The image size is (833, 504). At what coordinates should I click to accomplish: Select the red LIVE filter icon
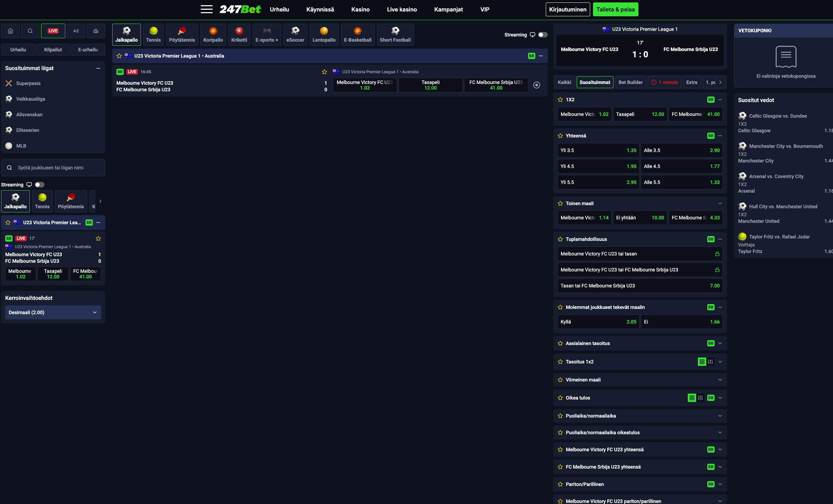click(53, 31)
